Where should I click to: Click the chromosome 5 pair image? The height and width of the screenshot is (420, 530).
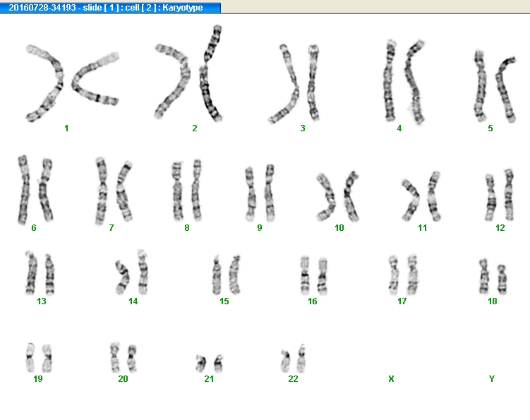(495, 86)
